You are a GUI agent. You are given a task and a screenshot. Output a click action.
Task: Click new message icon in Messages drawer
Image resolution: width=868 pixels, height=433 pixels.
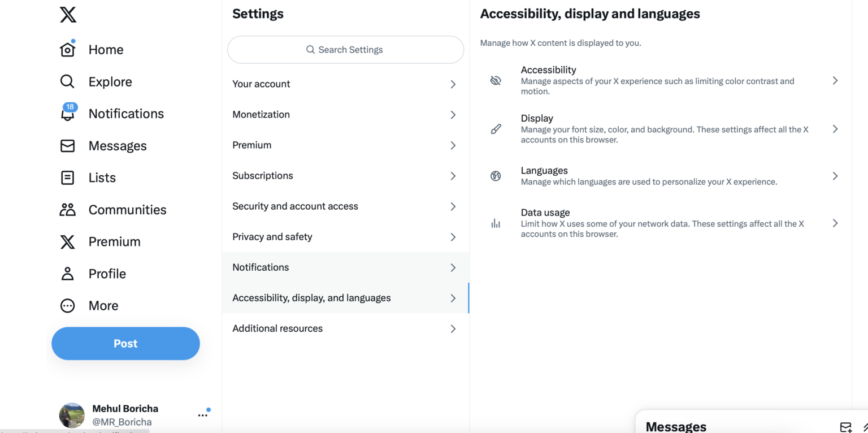tap(845, 427)
